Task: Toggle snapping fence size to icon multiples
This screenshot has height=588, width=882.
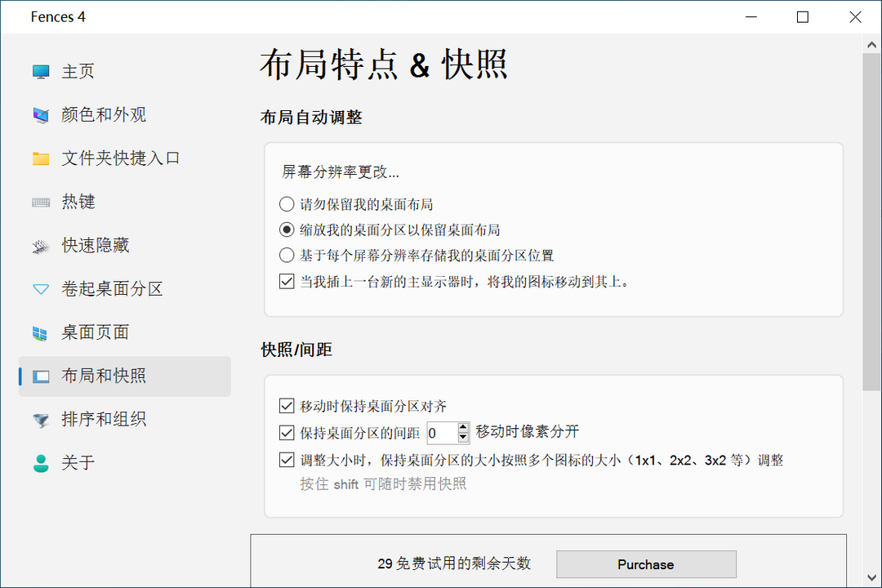Action: [x=287, y=460]
